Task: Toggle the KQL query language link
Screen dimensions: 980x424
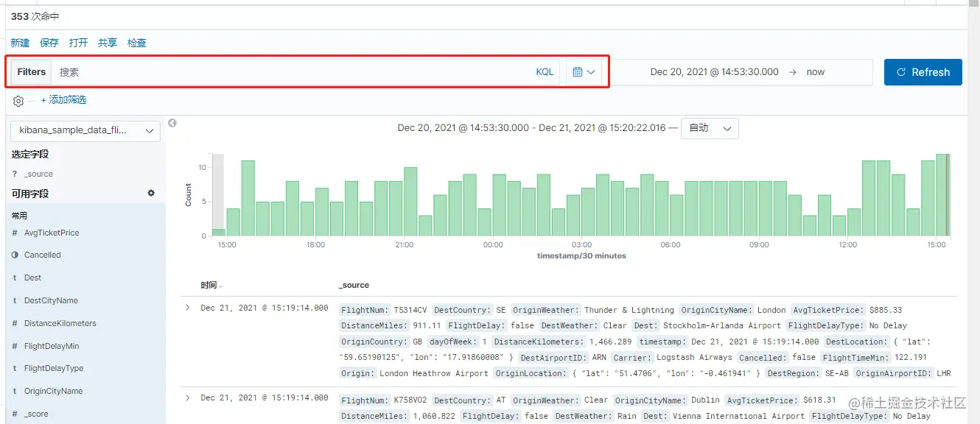Action: pos(545,72)
